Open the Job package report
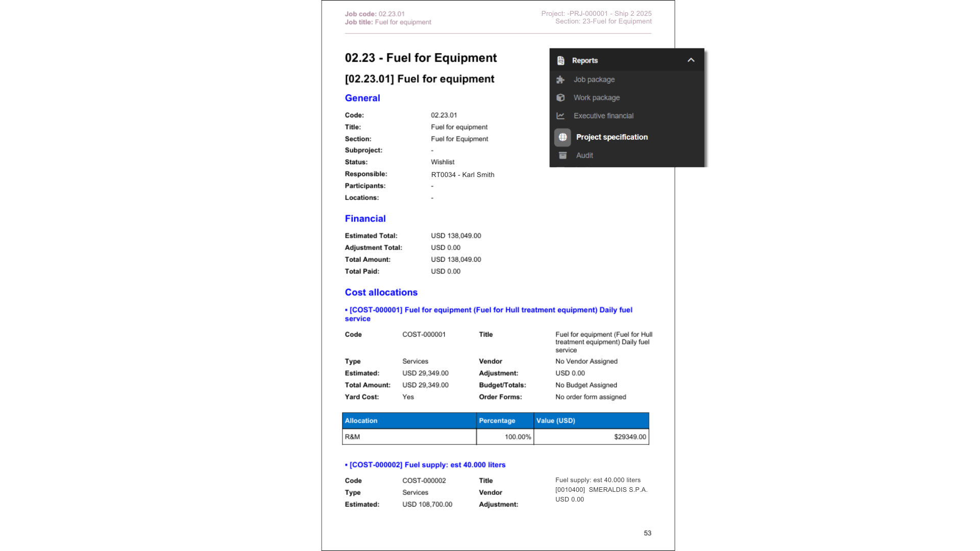Screen dimensions: 980x551 point(594,80)
